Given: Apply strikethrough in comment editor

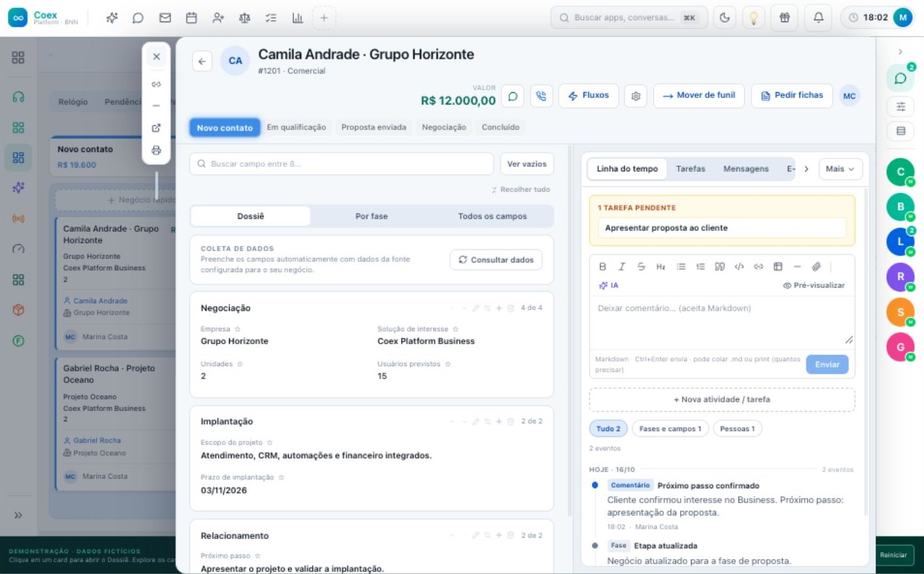Looking at the screenshot, I should [x=641, y=267].
